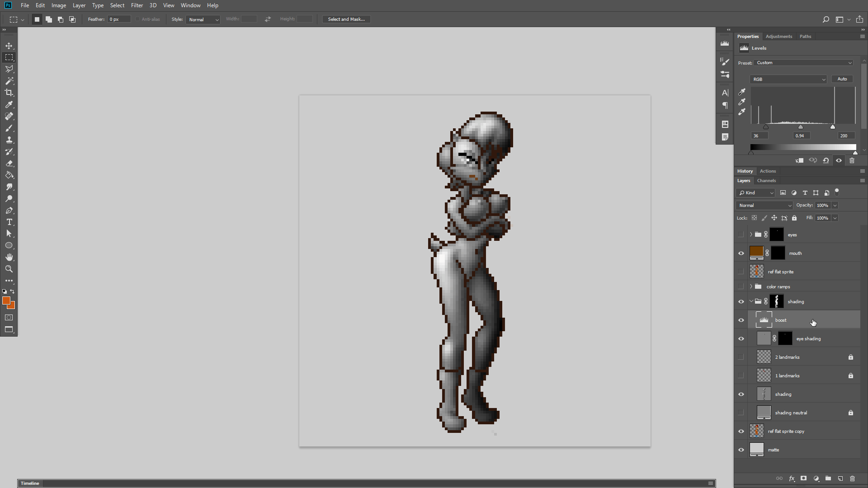Open the Filter menu

(137, 5)
